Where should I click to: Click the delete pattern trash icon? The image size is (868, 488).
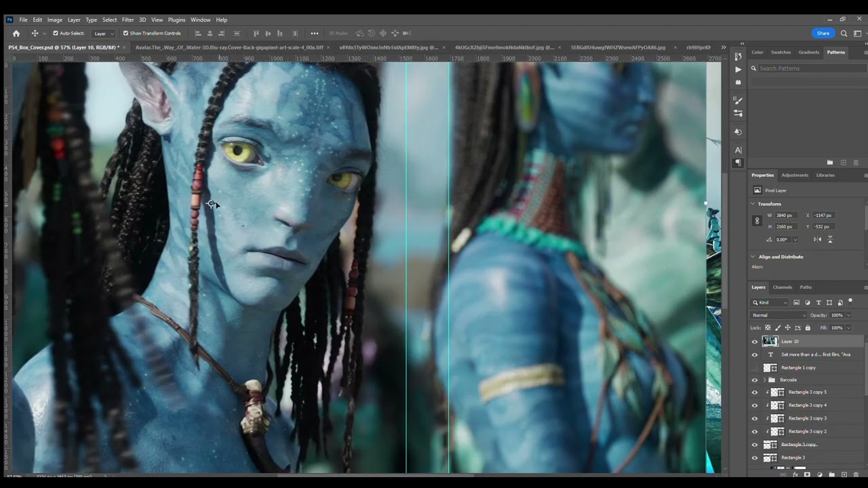point(856,163)
